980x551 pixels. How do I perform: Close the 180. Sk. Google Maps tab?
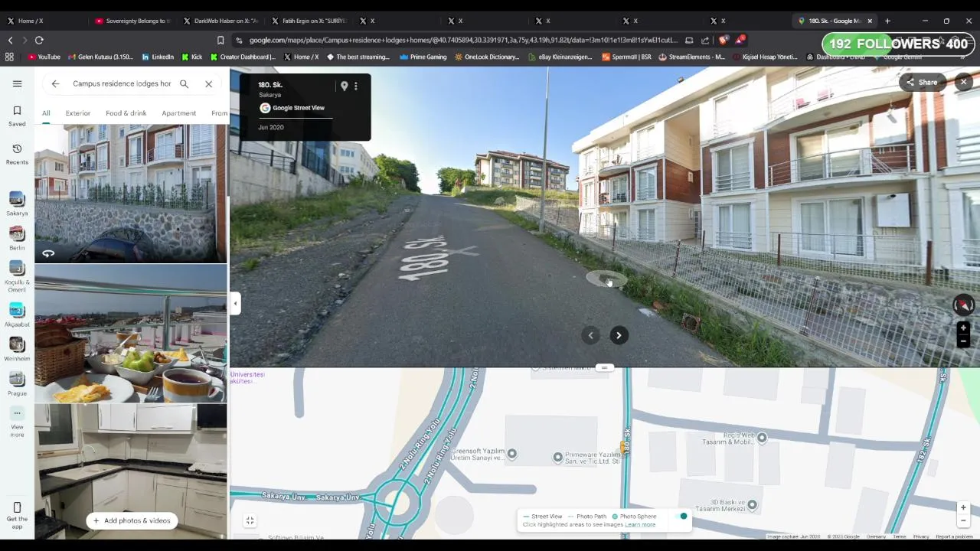pos(869,21)
